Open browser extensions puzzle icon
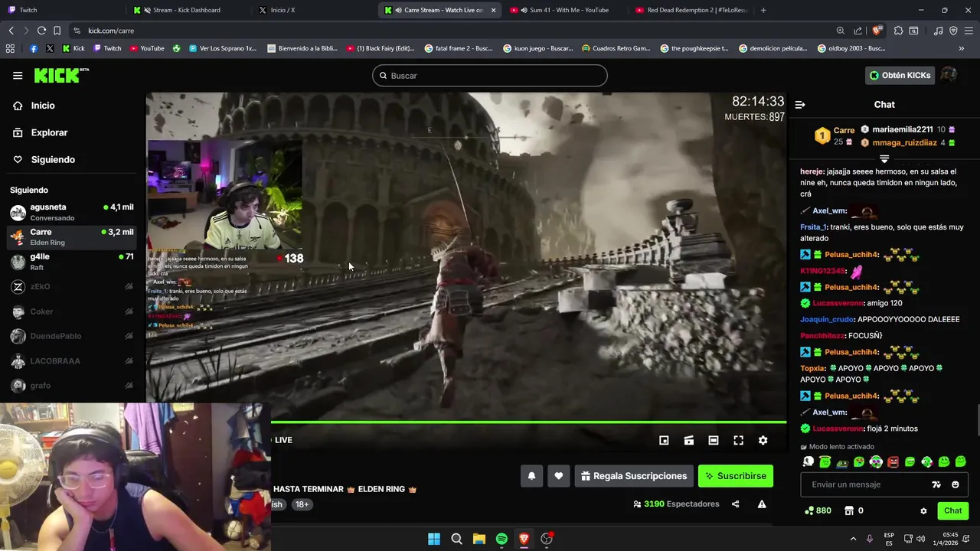The height and width of the screenshot is (551, 980). [898, 31]
